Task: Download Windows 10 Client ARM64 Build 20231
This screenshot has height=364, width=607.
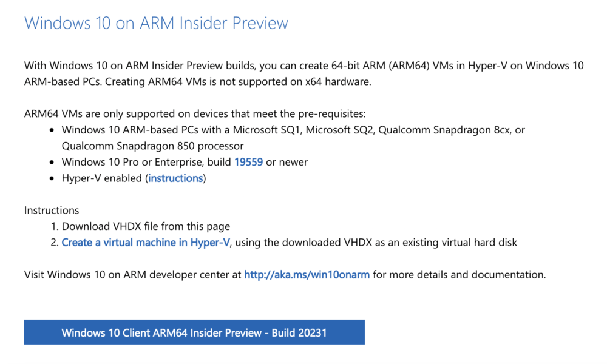Action: pyautogui.click(x=194, y=332)
